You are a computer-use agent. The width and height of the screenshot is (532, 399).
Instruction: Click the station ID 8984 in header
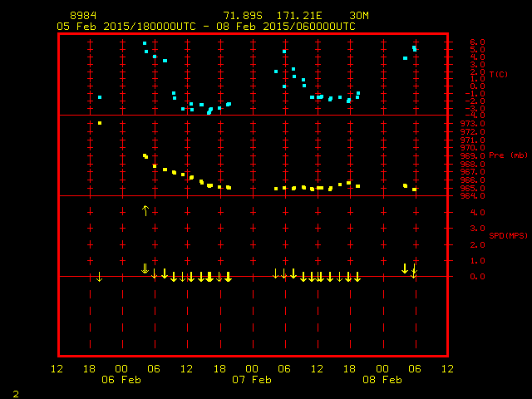point(83,16)
